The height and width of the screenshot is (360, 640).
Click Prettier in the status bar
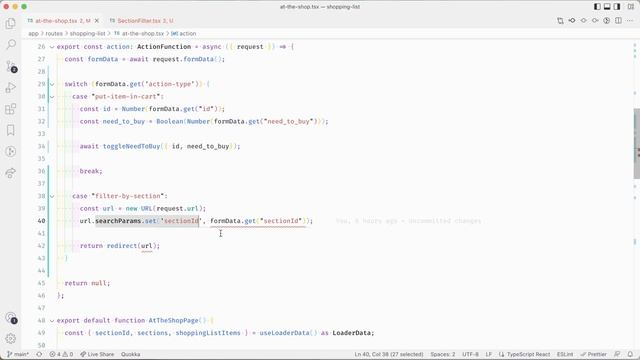point(594,354)
